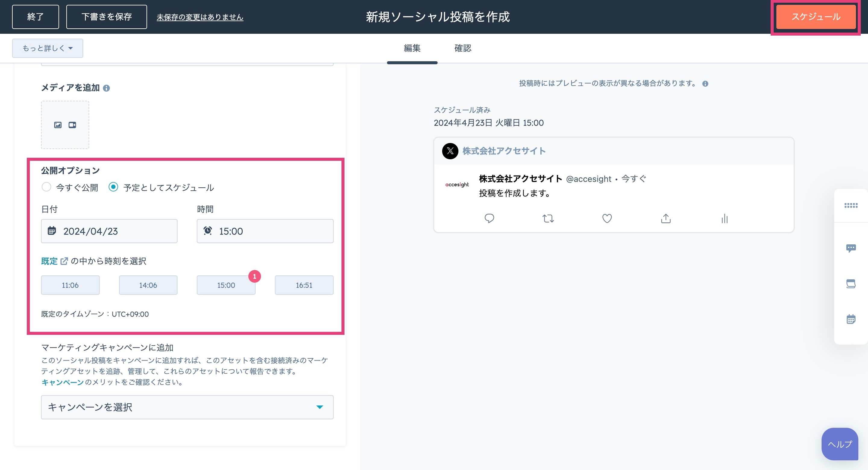Click the accesight profile avatar
The image size is (868, 470).
(457, 185)
